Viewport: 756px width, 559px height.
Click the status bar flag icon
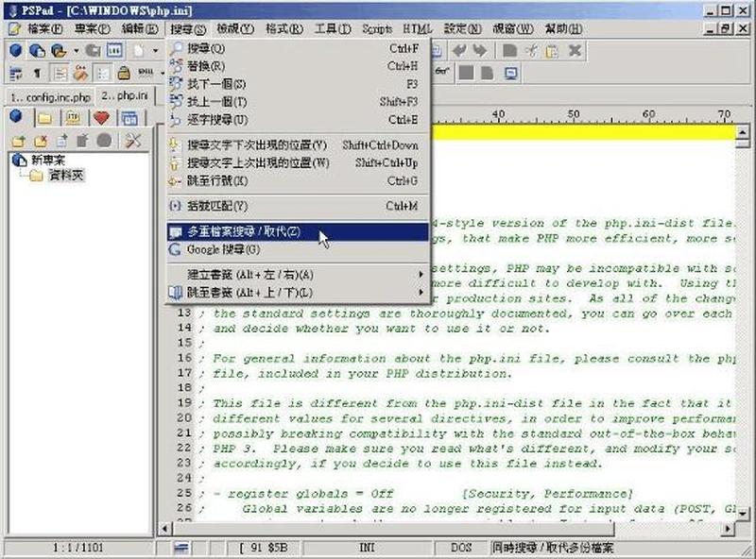(181, 548)
